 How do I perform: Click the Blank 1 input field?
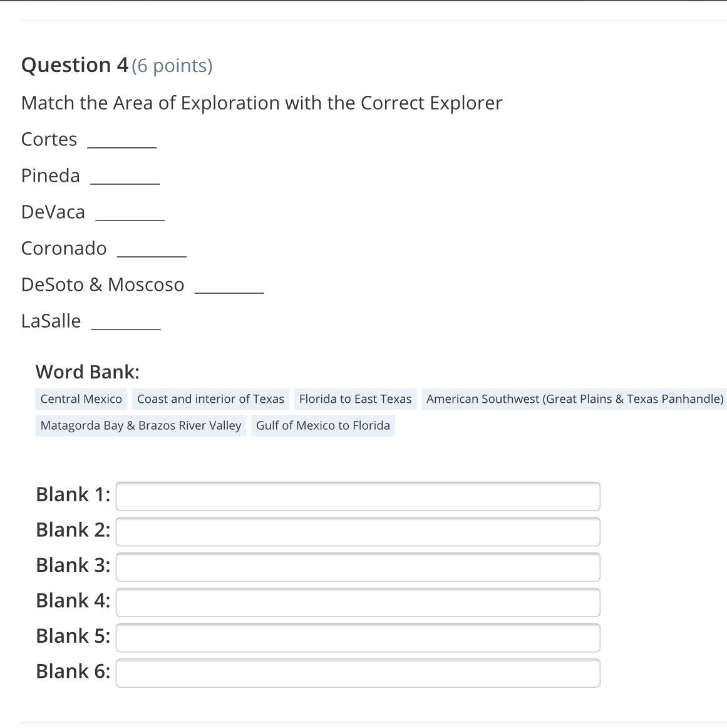point(358,496)
